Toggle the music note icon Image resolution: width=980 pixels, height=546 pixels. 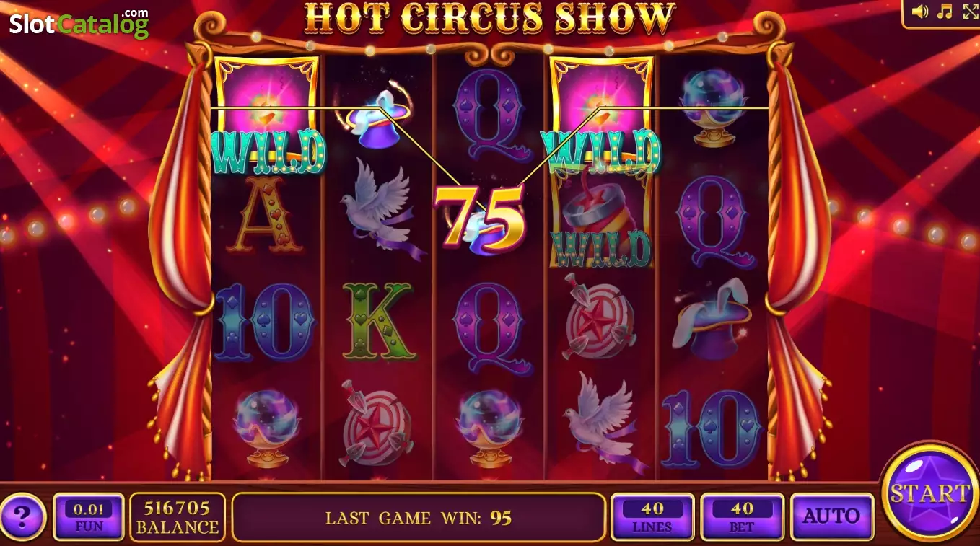point(944,11)
